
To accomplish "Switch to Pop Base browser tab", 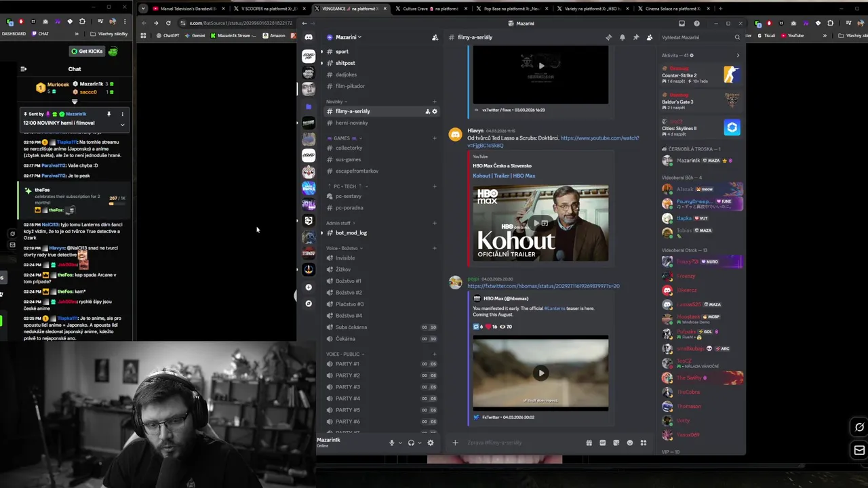I will 510,9.
